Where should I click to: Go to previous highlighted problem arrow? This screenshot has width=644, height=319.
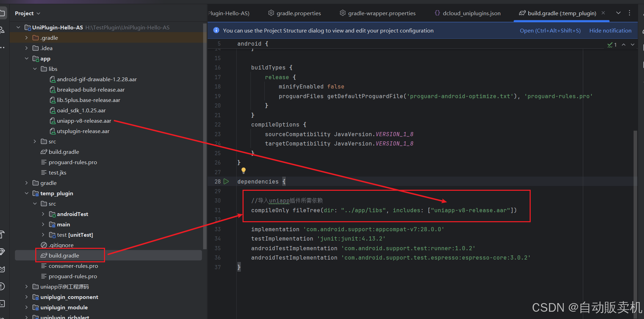[624, 45]
